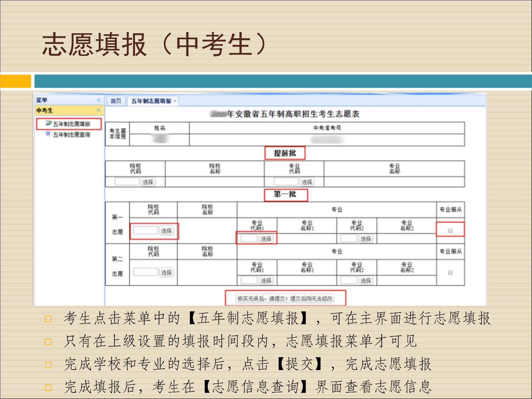
Task: Click the icon beside 五年制志愿查询 in the menu
Action: click(48, 134)
